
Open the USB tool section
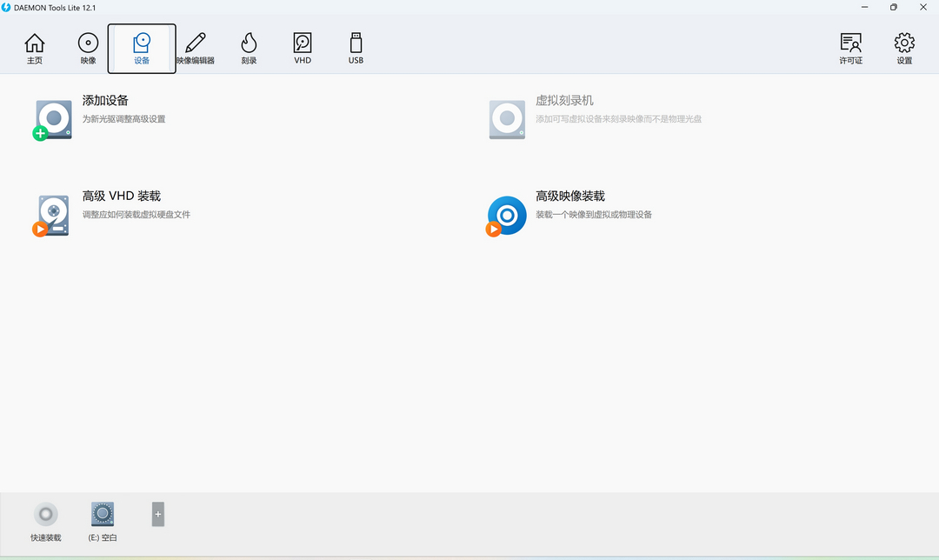pos(355,48)
